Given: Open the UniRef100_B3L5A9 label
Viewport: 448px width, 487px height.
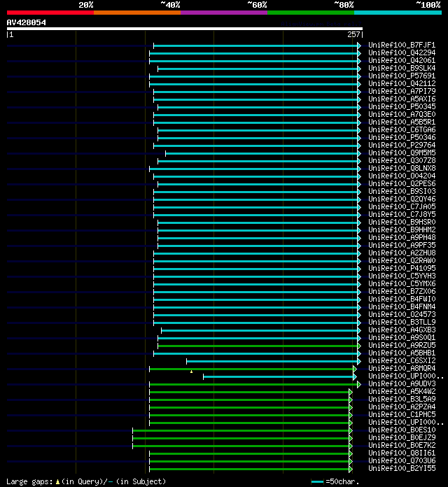Looking at the screenshot, I should pos(402,399).
